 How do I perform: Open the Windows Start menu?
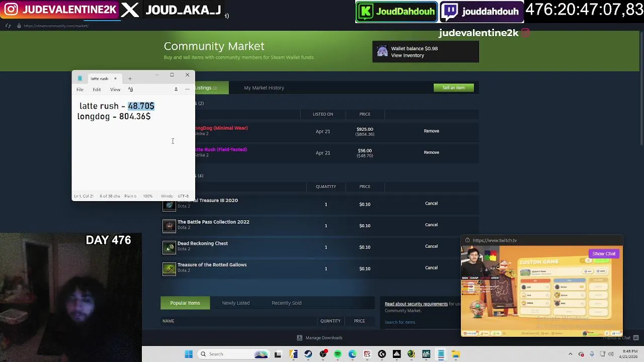[189, 354]
